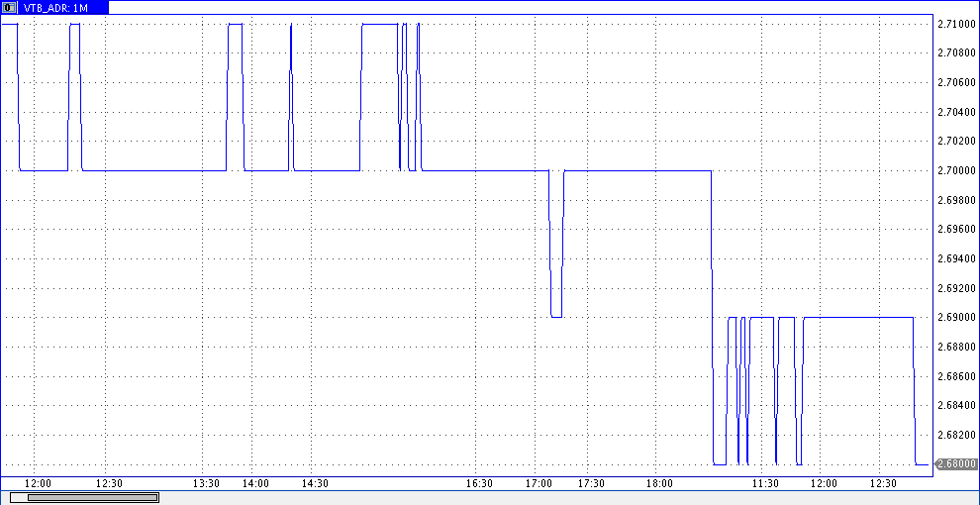Click the 2.69400 price axis label

click(x=956, y=258)
